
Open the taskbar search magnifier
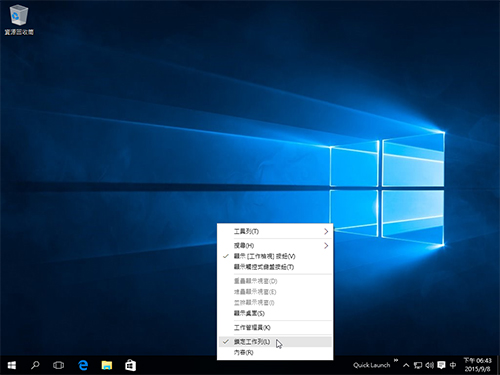tap(35, 365)
